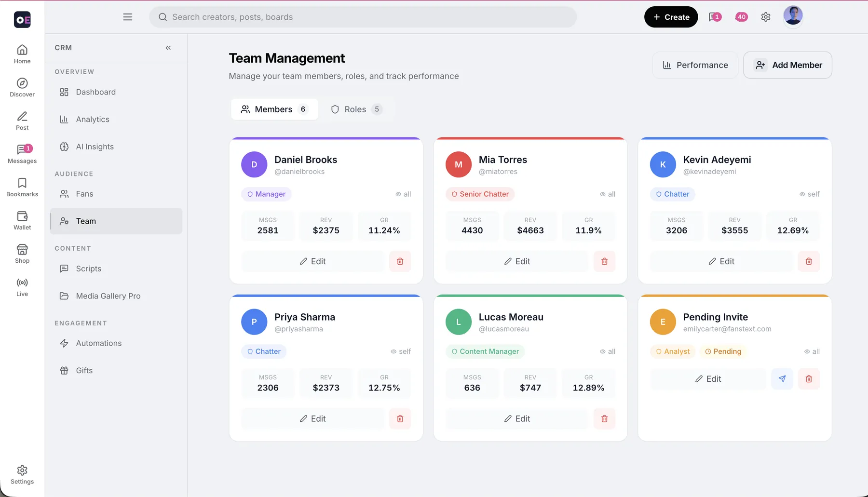Click Lucas Moreau Content Manager badge

[485, 351]
